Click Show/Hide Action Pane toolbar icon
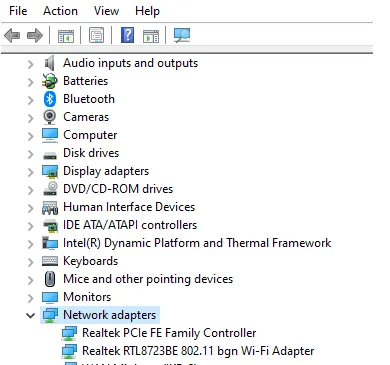 [151, 36]
